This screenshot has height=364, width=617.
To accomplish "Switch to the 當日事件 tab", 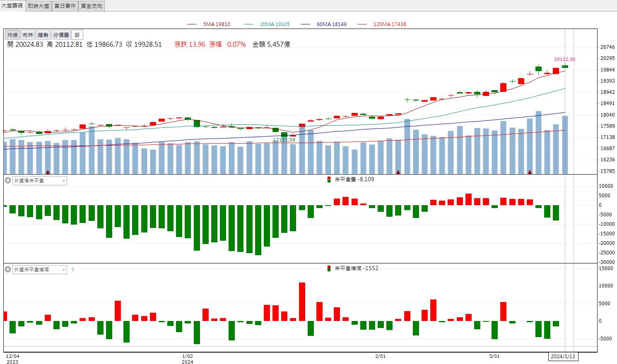I will click(x=65, y=6).
